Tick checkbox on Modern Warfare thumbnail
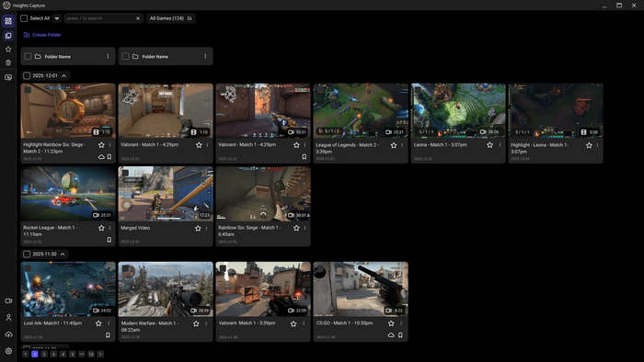The height and width of the screenshot is (362, 644). click(x=125, y=268)
